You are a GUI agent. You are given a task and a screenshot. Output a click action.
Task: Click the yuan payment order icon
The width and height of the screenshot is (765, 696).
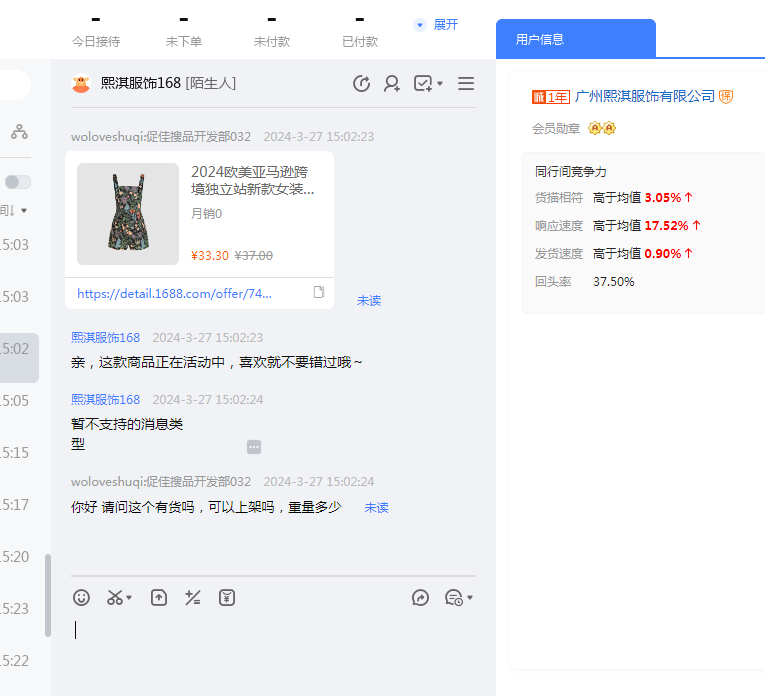pyautogui.click(x=227, y=597)
